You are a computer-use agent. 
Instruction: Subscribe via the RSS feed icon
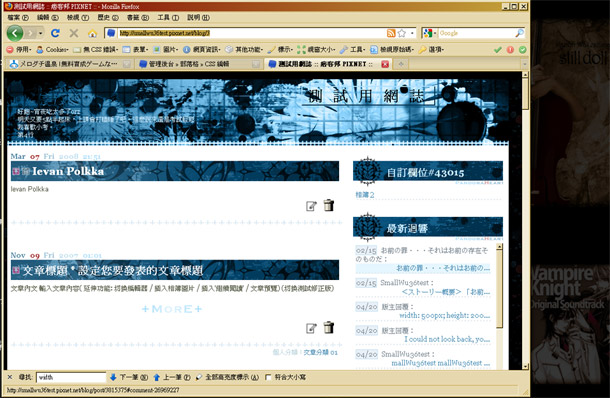(391, 33)
